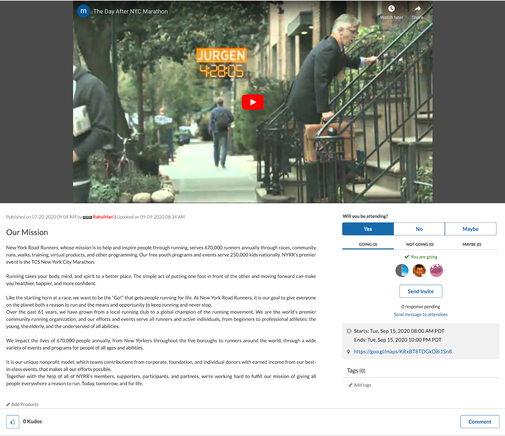Image resolution: width=505 pixels, height=436 pixels.
Task: Switch to the Going (3) tab
Action: click(x=368, y=244)
